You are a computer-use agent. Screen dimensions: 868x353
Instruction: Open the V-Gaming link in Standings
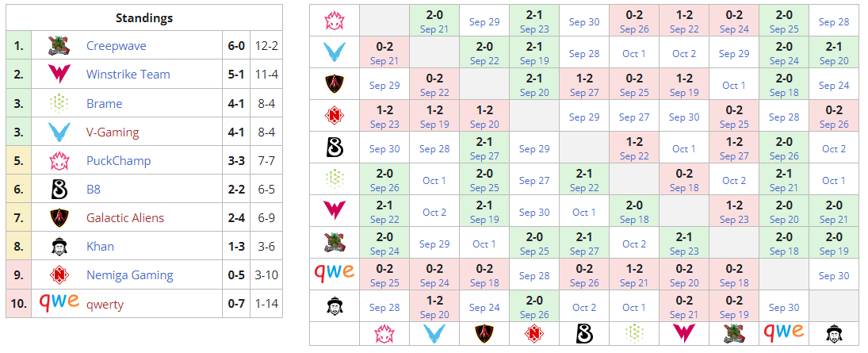113,132
